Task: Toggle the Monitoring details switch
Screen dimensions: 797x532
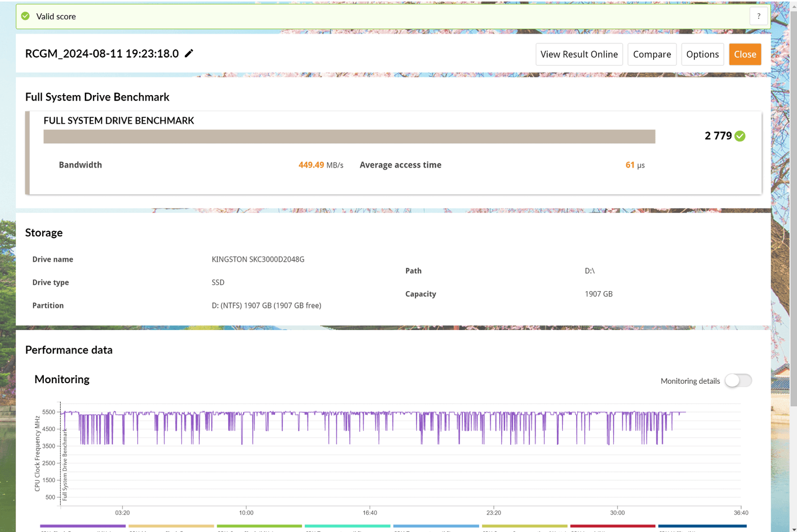Action: point(738,381)
